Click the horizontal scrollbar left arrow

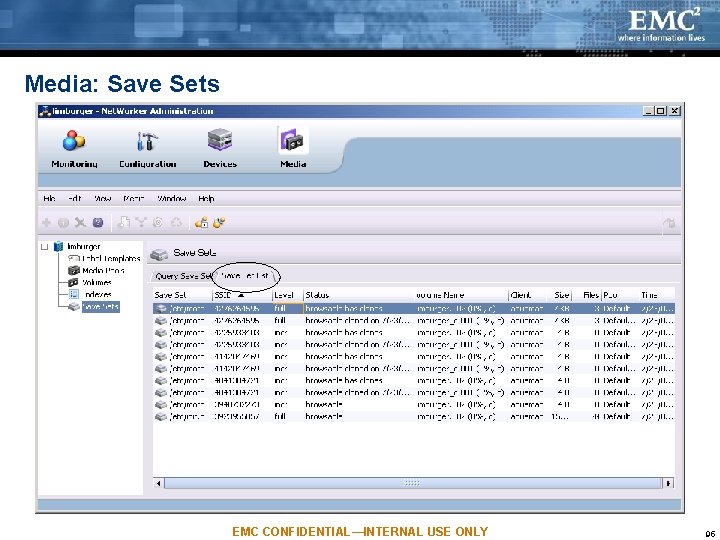point(159,483)
